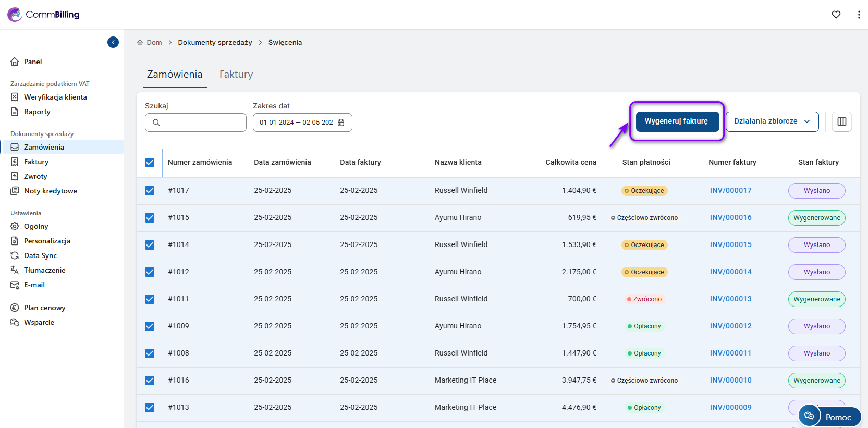
Task: Deselect order #1011 checkbox
Action: tap(150, 299)
